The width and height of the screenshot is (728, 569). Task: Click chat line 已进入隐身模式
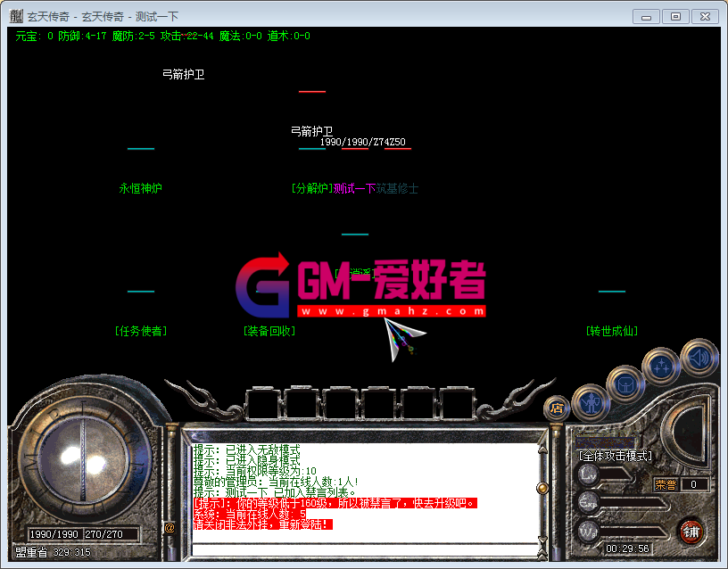click(246, 460)
